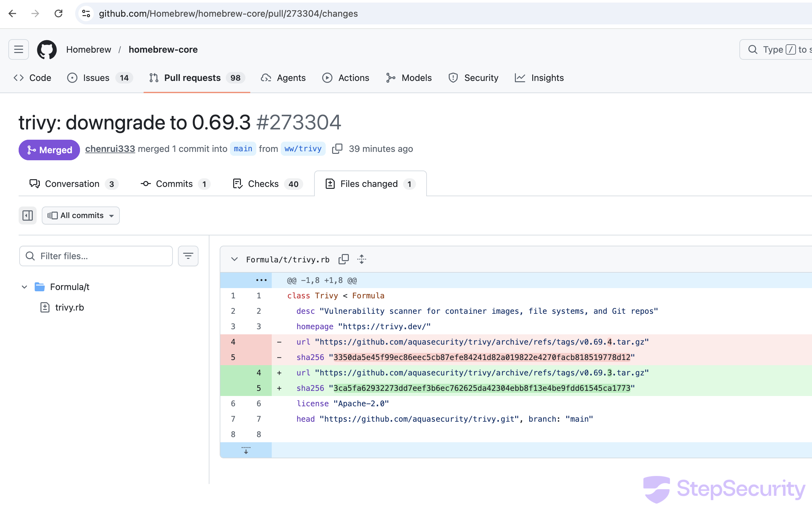Viewport: 812px width, 510px height.
Task: Reload the browser page
Action: click(x=58, y=13)
